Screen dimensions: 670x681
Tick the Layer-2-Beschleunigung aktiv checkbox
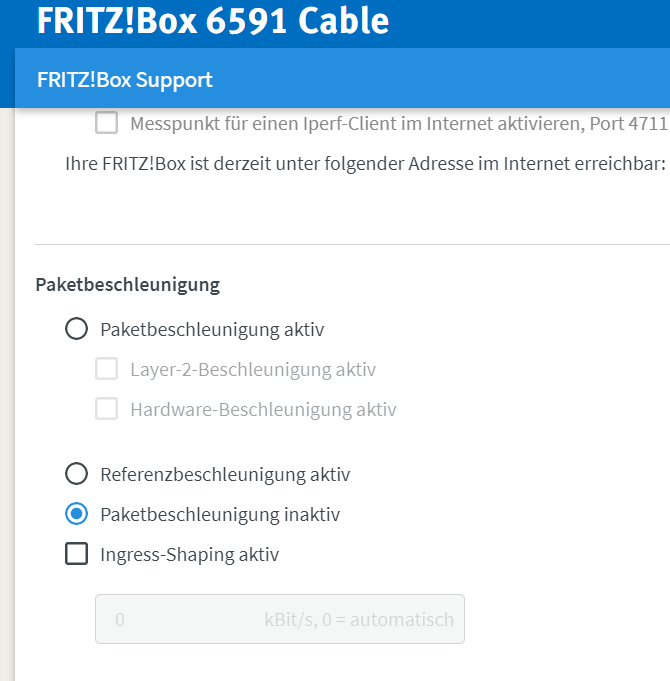point(107,369)
